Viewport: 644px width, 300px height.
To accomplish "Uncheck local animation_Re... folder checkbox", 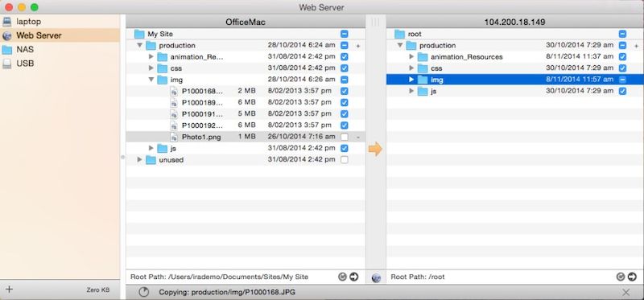I will coord(345,56).
